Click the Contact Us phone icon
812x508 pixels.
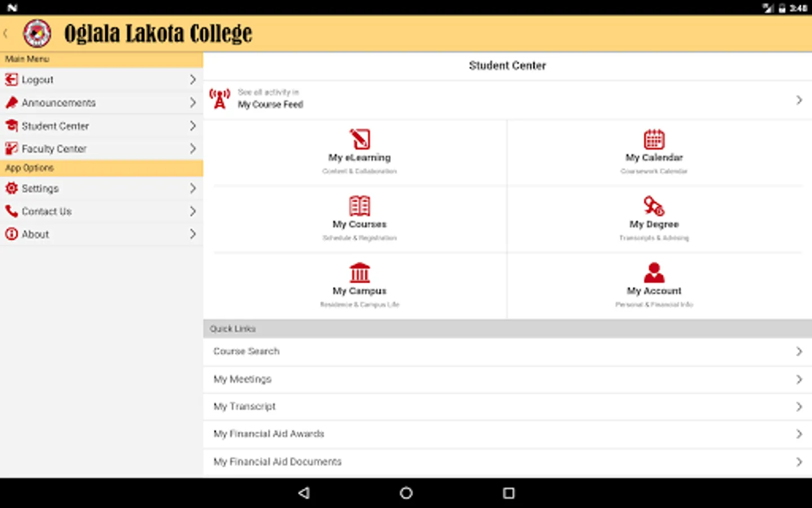click(x=11, y=211)
